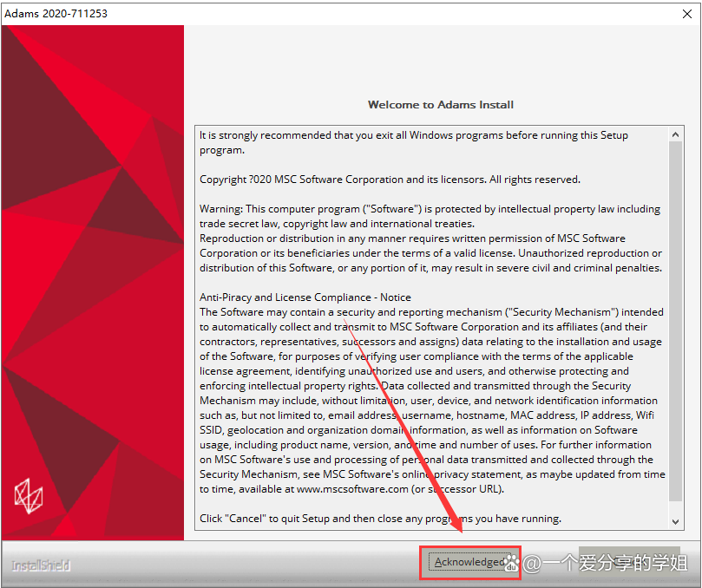Screen dimensions: 702x588
Task: Close the Adams 2020 installer window
Action: pyautogui.click(x=686, y=14)
